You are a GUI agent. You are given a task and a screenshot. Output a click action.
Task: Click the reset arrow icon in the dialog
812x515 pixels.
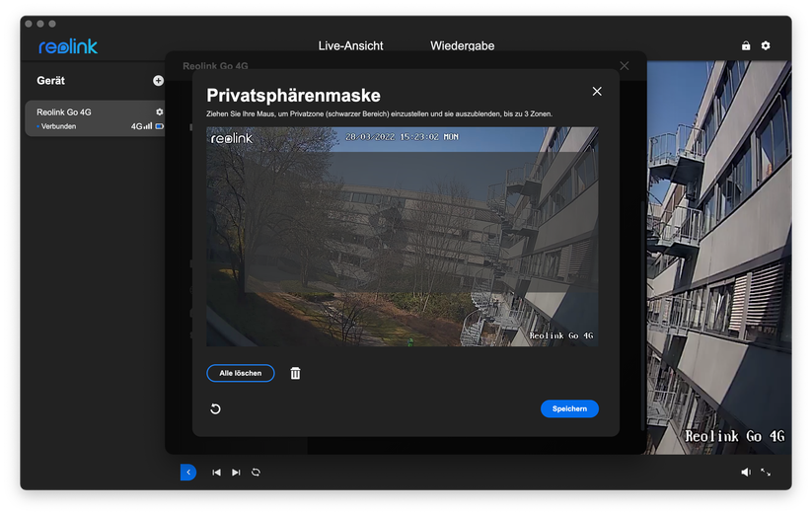click(x=216, y=408)
